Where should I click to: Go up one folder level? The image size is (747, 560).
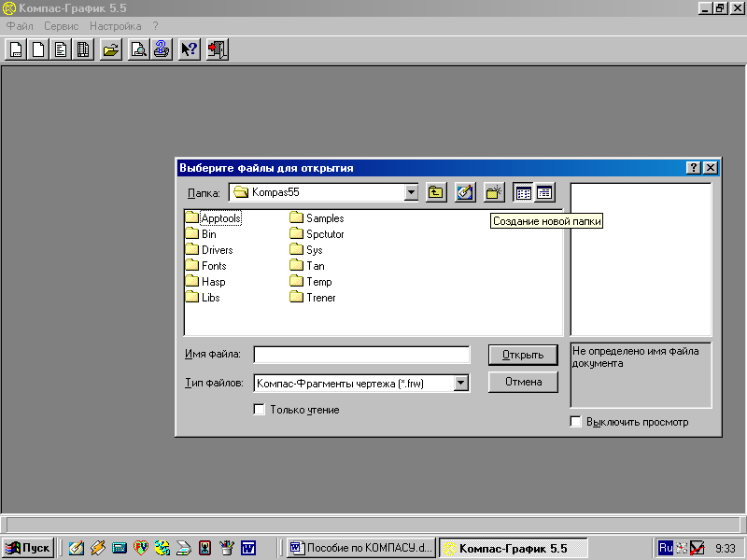[436, 192]
